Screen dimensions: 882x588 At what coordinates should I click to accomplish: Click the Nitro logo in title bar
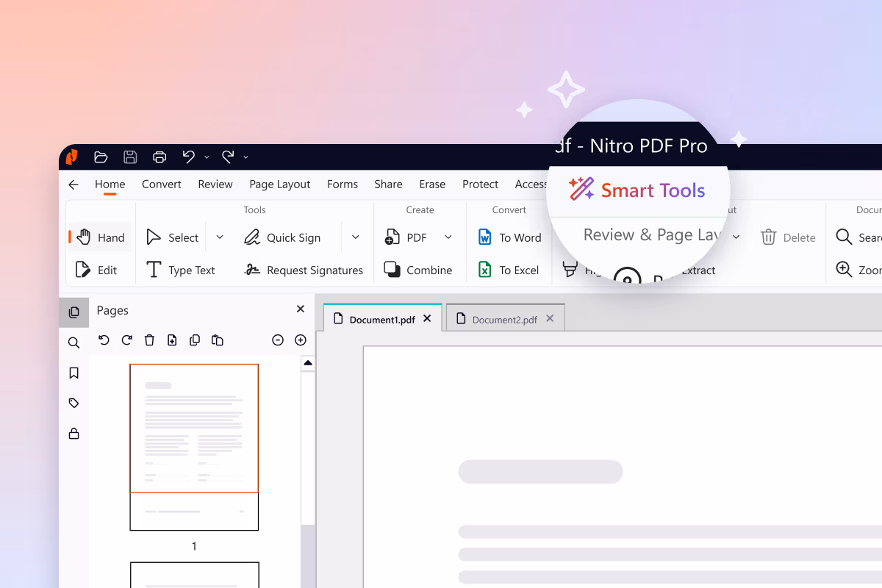[71, 157]
